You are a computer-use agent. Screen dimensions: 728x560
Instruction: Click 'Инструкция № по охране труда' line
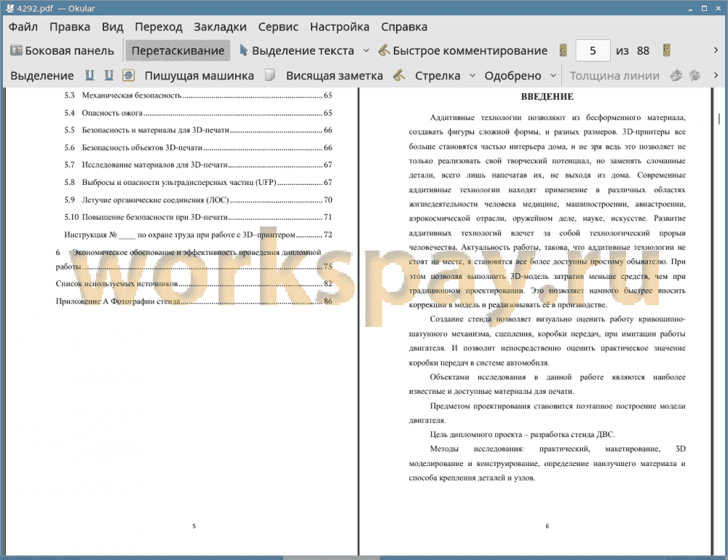[198, 235]
